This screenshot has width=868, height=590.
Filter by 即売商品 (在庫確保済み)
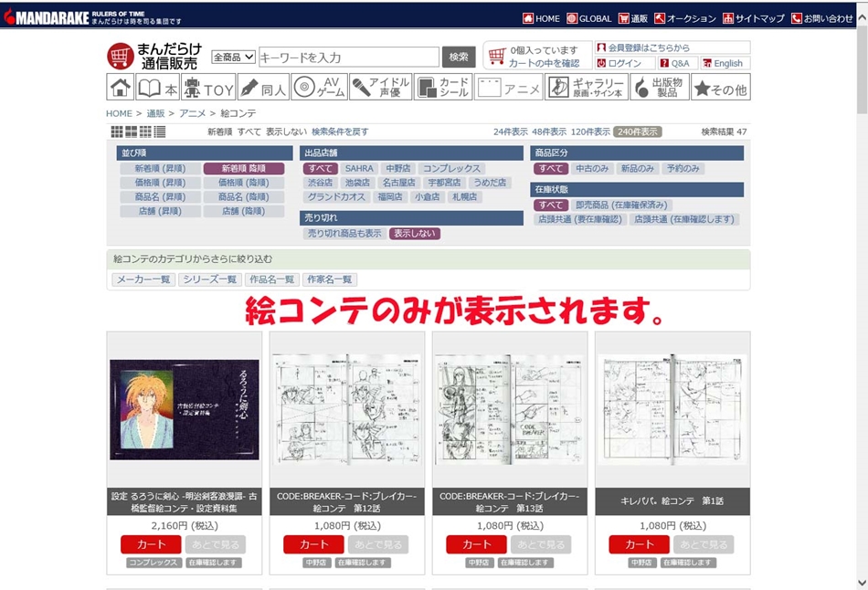point(621,205)
